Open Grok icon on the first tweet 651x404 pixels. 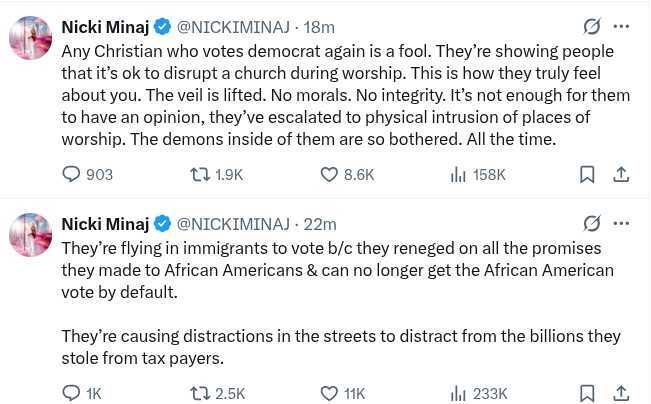592,27
